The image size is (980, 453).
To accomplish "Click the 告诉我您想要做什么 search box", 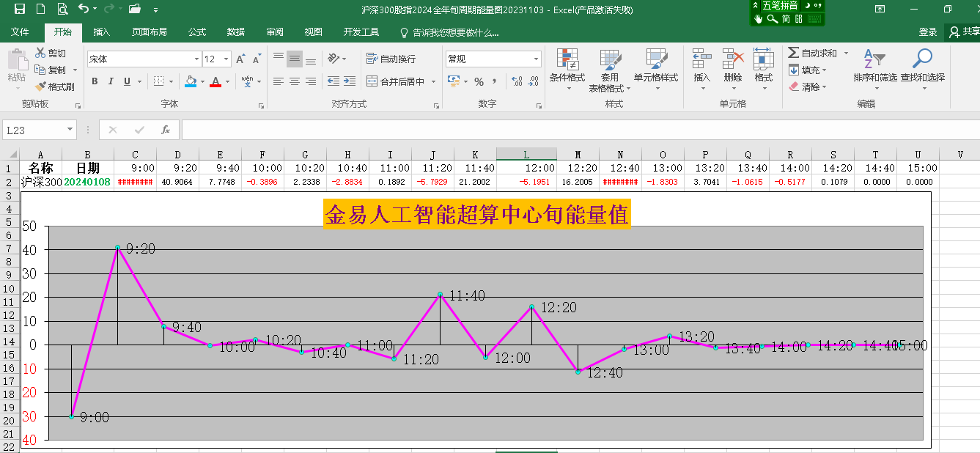I will pyautogui.click(x=449, y=32).
